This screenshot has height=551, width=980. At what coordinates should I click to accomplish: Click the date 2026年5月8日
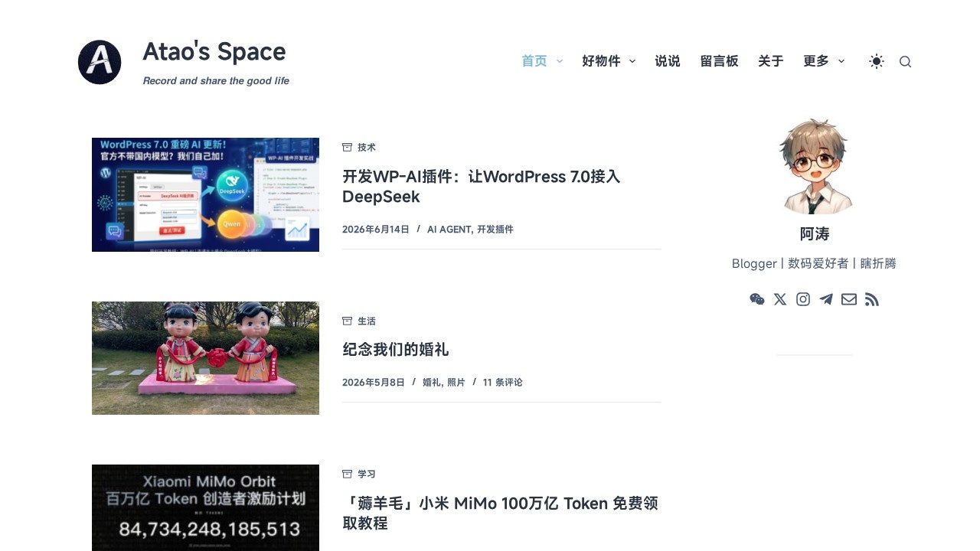(374, 382)
